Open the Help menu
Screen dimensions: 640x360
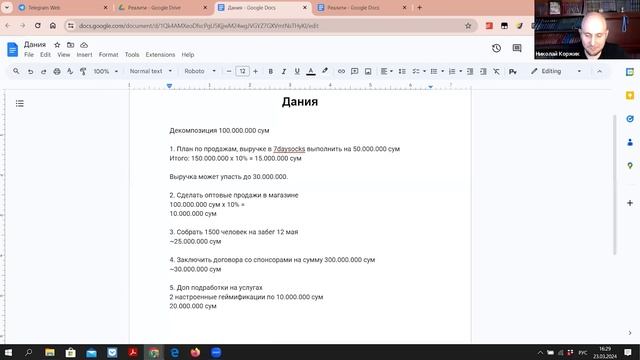pyautogui.click(x=188, y=55)
